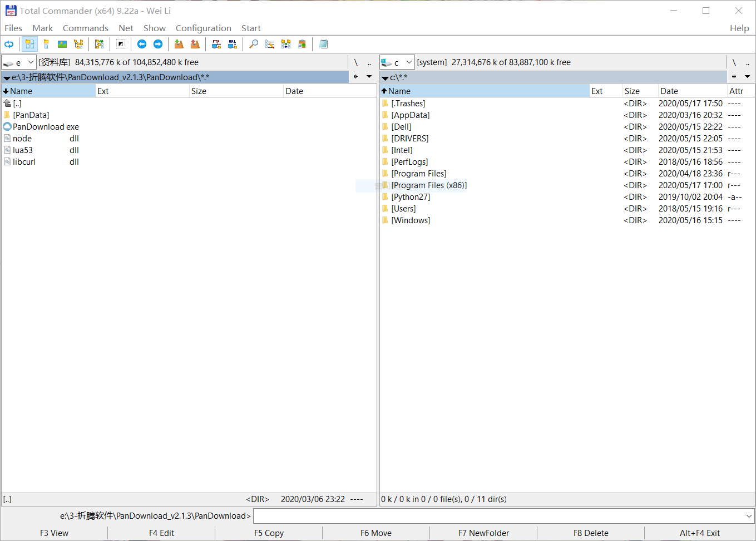This screenshot has width=756, height=541.
Task: Click the left panel path bar
Action: pyautogui.click(x=175, y=77)
